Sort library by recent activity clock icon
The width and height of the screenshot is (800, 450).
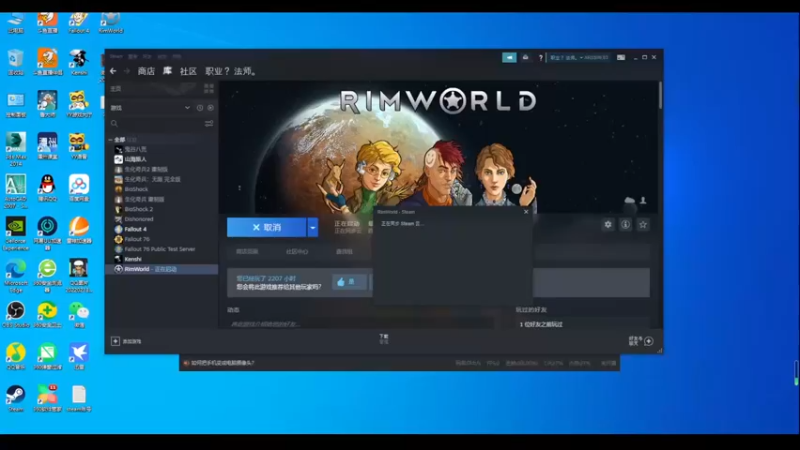(x=200, y=108)
